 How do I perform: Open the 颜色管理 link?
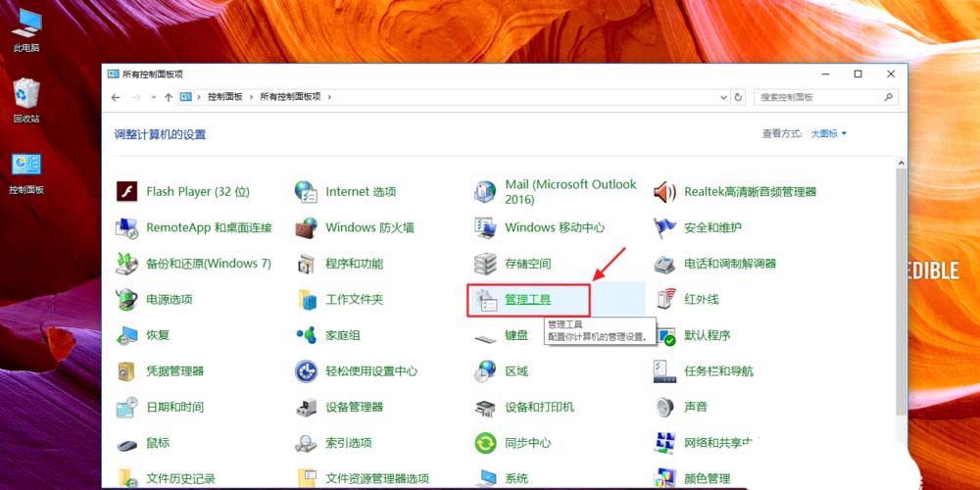click(708, 479)
